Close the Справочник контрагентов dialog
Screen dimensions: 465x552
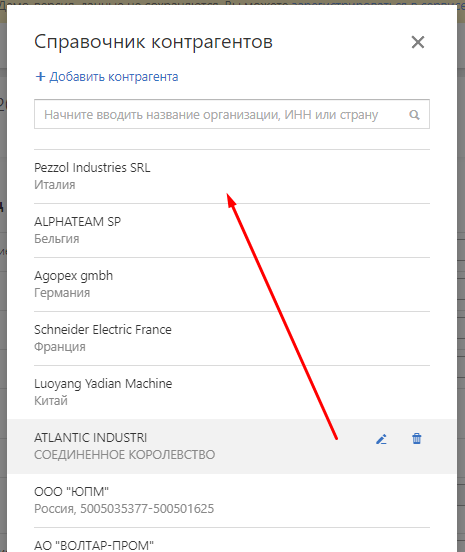click(418, 42)
